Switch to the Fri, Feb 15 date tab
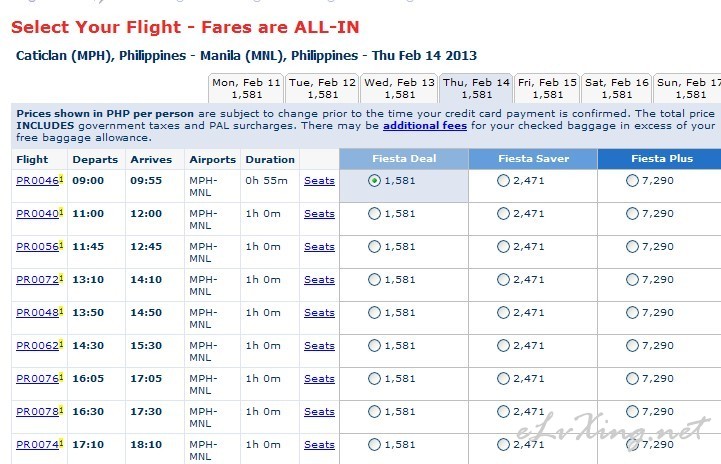The width and height of the screenshot is (721, 464). [x=547, y=88]
